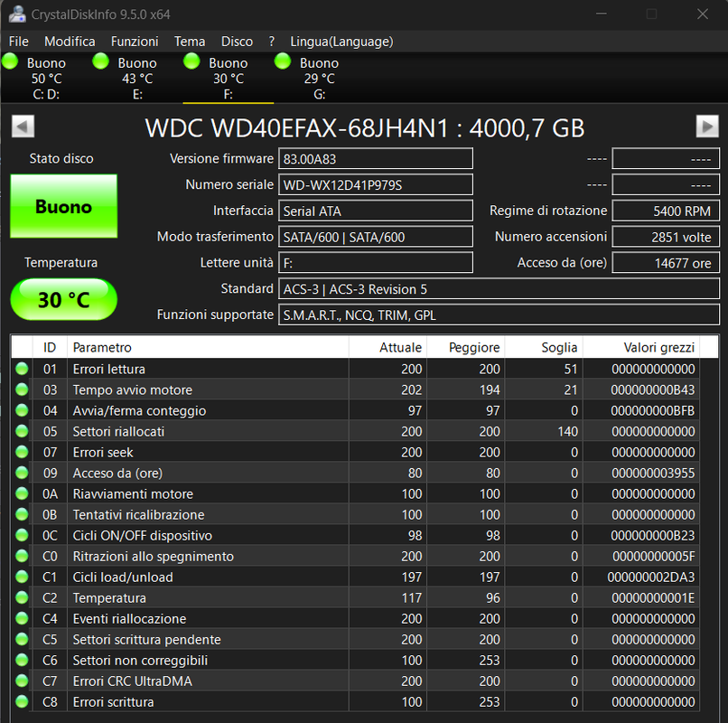The image size is (728, 723).
Task: Select the C: D: disk tab
Action: pyautogui.click(x=46, y=78)
